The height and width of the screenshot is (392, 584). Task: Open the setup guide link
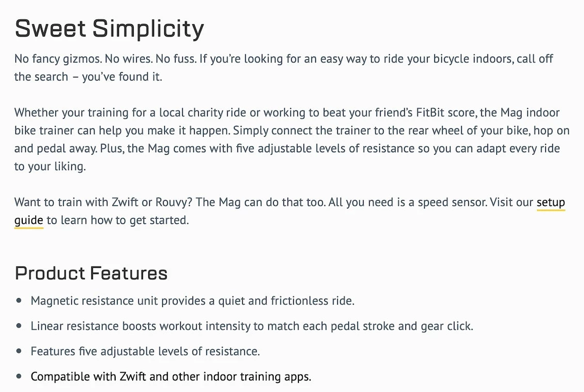[x=550, y=202]
